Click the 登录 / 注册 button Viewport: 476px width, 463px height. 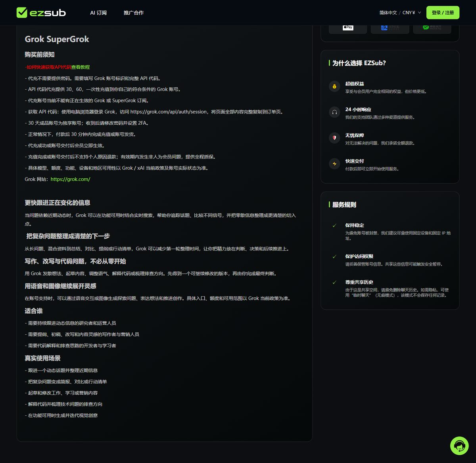[x=443, y=13]
